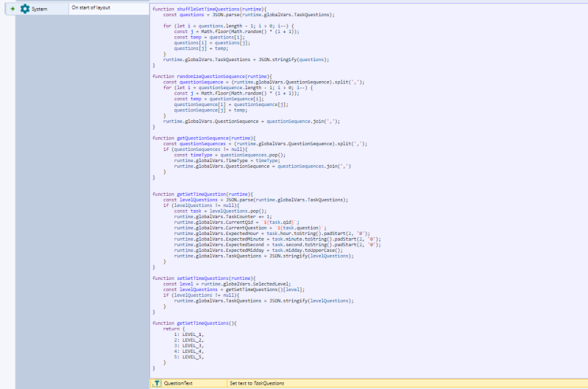Click the 'ExpectedMinute' assignment line

(x=277, y=239)
